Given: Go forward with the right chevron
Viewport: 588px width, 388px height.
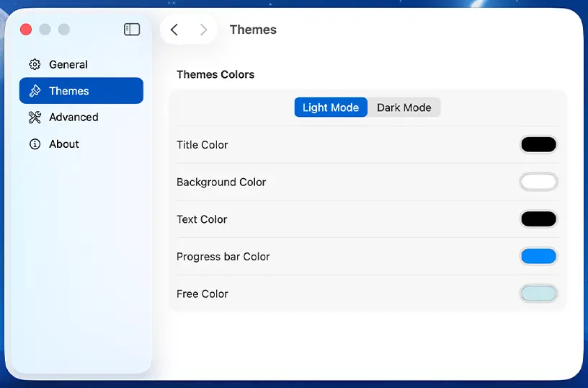Looking at the screenshot, I should pyautogui.click(x=203, y=30).
